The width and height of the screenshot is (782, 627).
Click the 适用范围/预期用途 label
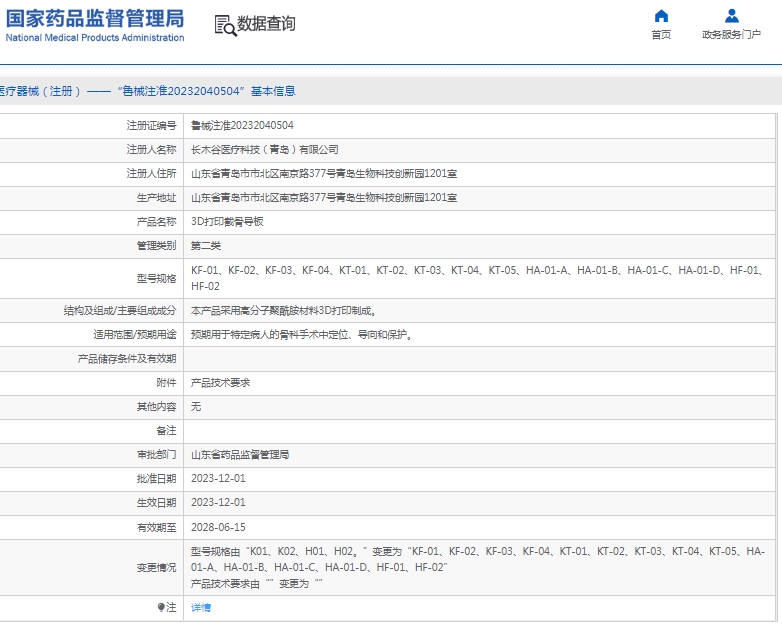pyautogui.click(x=135, y=335)
